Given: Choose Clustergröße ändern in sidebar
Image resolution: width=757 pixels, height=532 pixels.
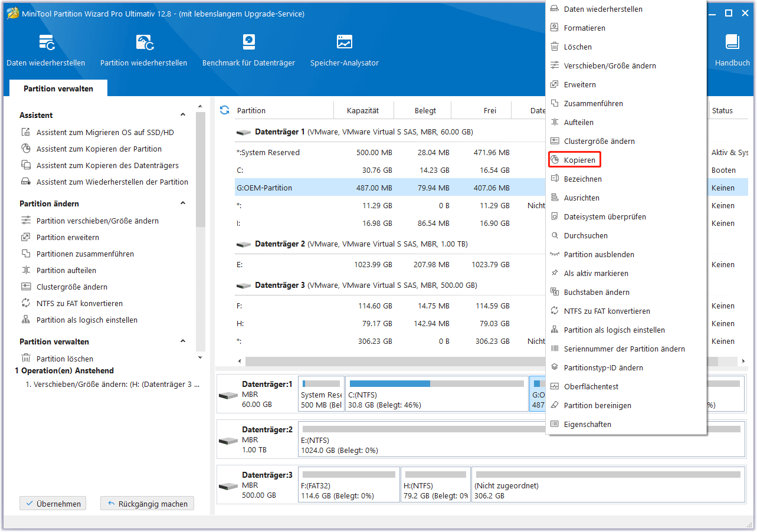Looking at the screenshot, I should point(71,287).
